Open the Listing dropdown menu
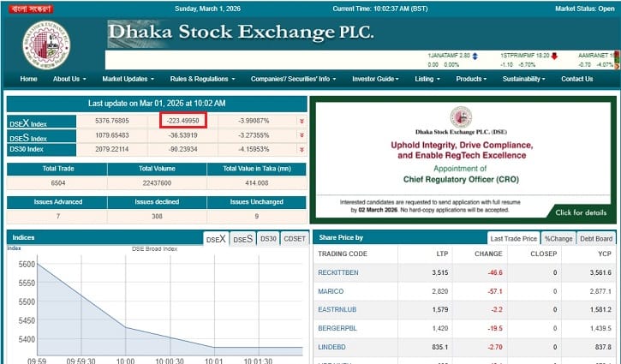 tap(427, 79)
